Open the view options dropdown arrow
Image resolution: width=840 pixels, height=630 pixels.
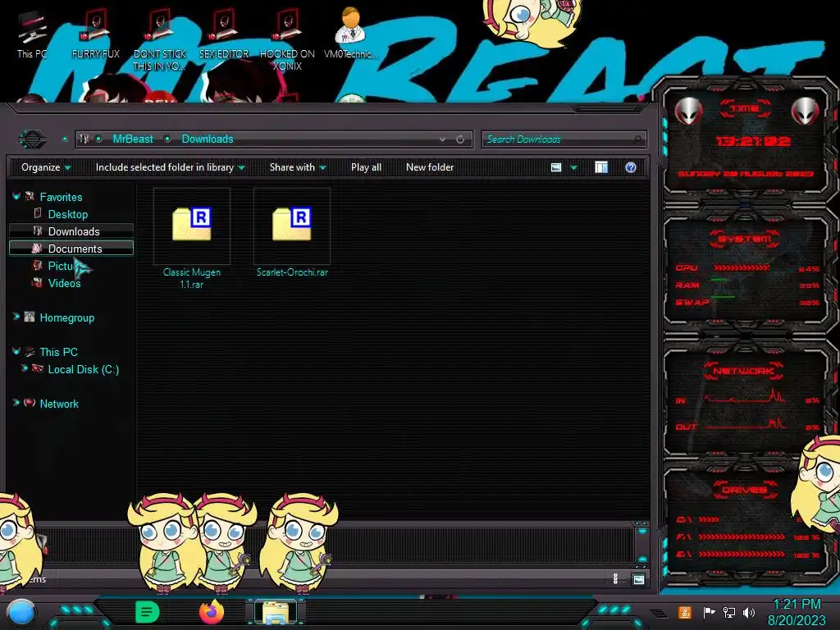pyautogui.click(x=573, y=167)
